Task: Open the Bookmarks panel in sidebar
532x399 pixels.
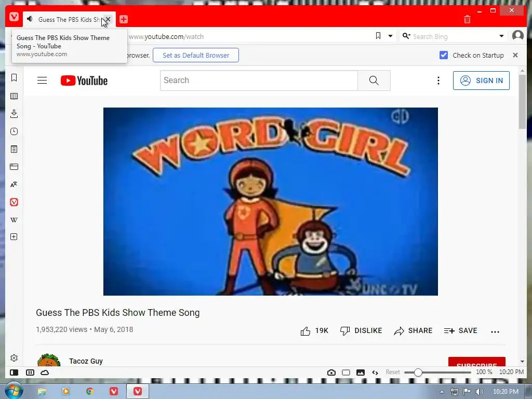Action: (14, 78)
